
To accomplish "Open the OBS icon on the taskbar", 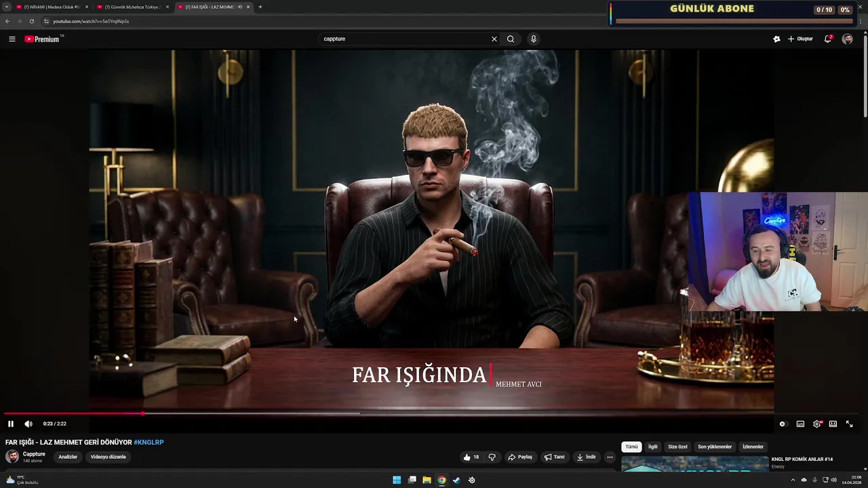I will (x=472, y=480).
